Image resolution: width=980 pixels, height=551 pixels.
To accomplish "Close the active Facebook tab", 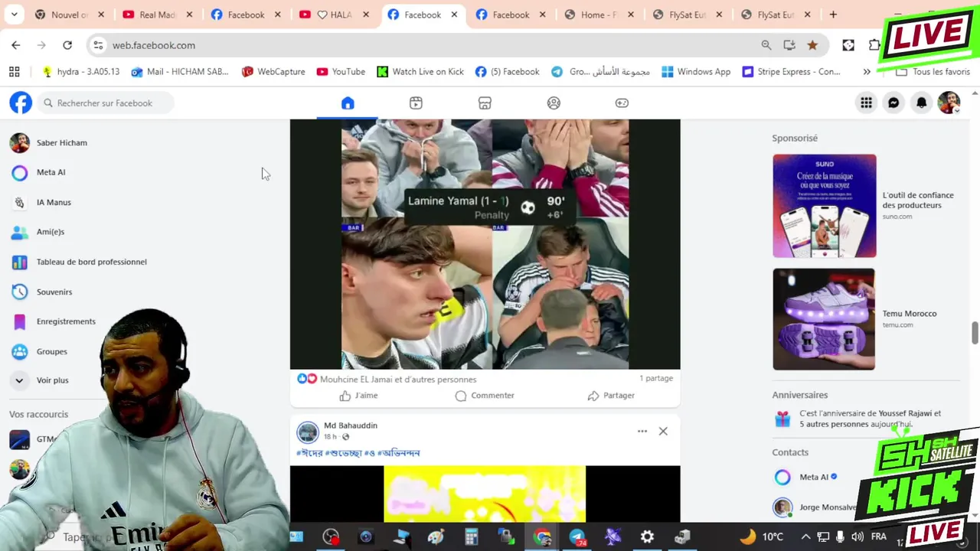I will [x=454, y=15].
